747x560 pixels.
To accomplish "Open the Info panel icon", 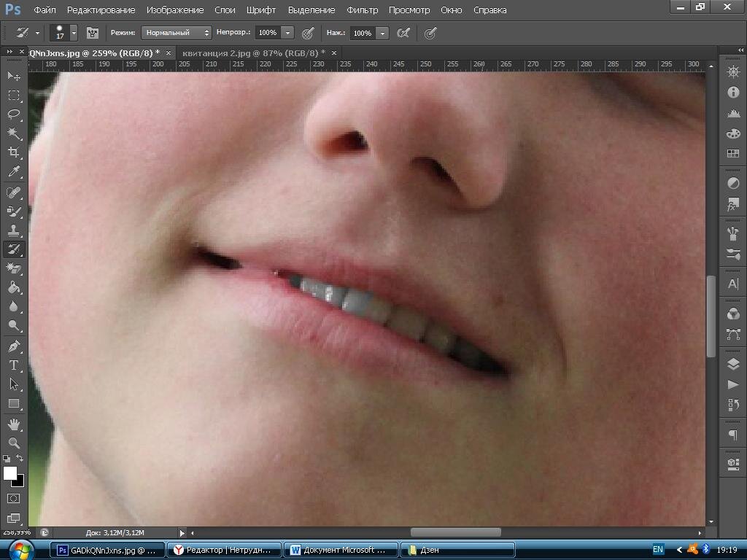I will click(x=733, y=93).
